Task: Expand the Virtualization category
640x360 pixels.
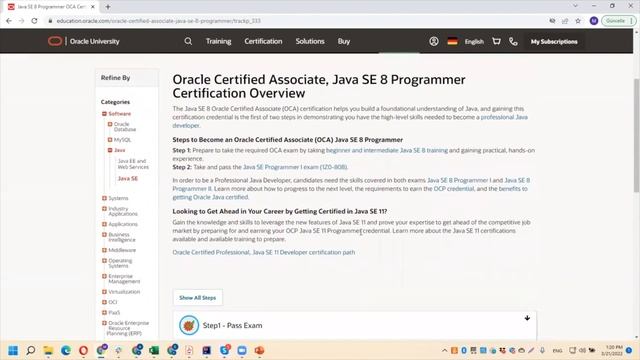Action: click(104, 292)
